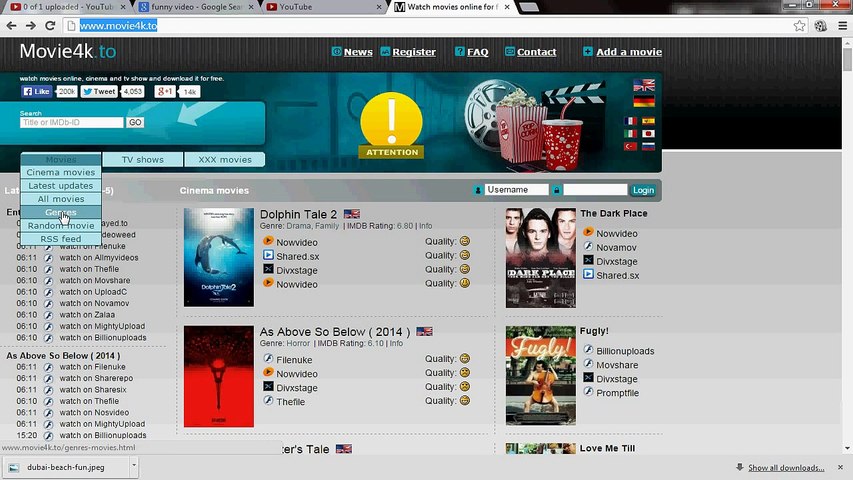This screenshot has height=480, width=853.
Task: Select Cinema movies menu entry
Action: [x=61, y=172]
